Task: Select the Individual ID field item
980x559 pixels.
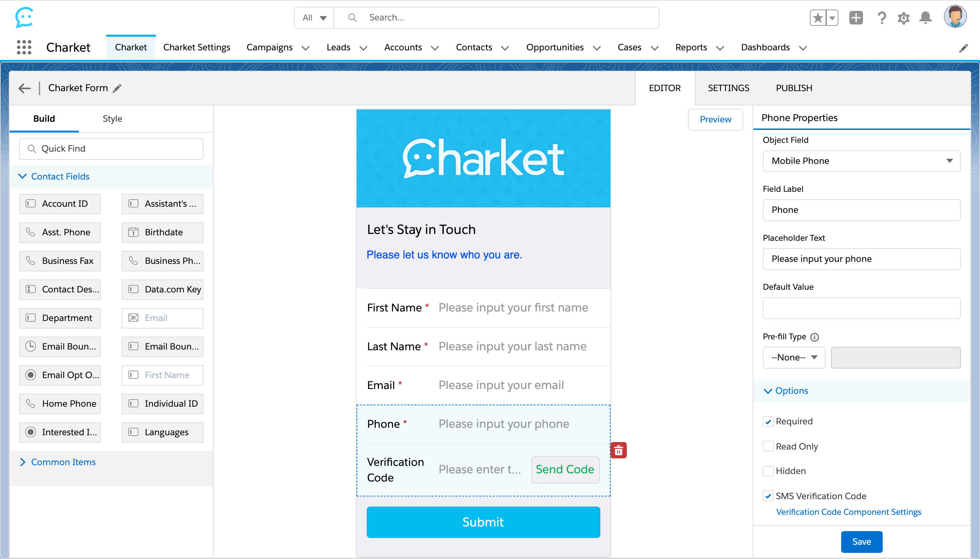Action: coord(163,404)
